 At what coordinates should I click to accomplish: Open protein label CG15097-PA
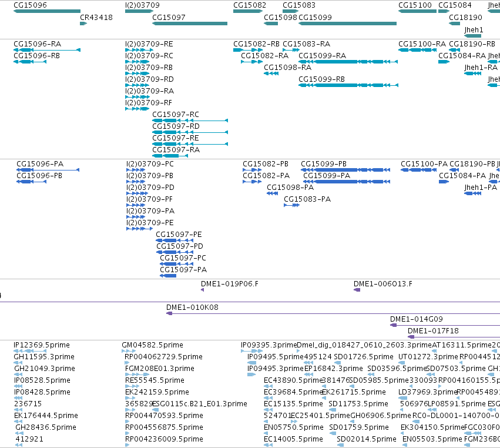(x=183, y=270)
